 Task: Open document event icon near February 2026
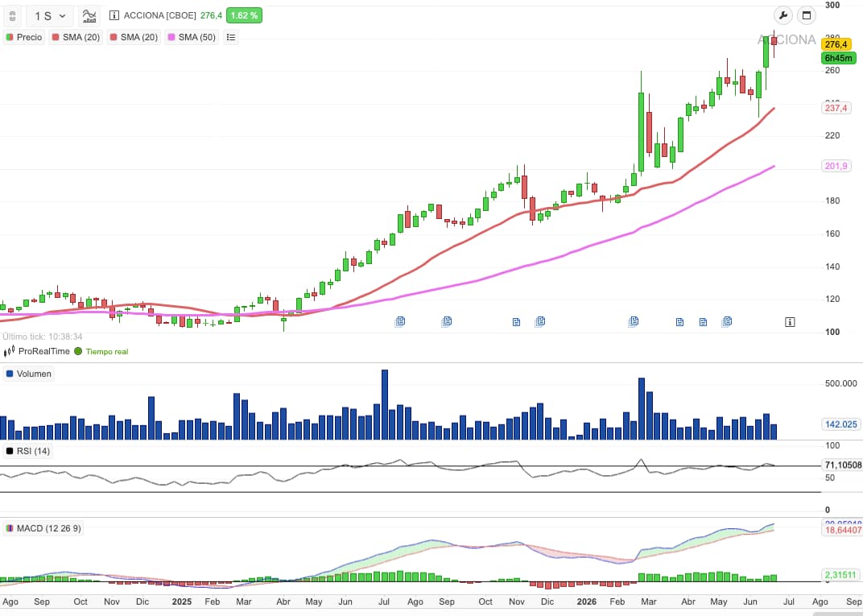(634, 321)
